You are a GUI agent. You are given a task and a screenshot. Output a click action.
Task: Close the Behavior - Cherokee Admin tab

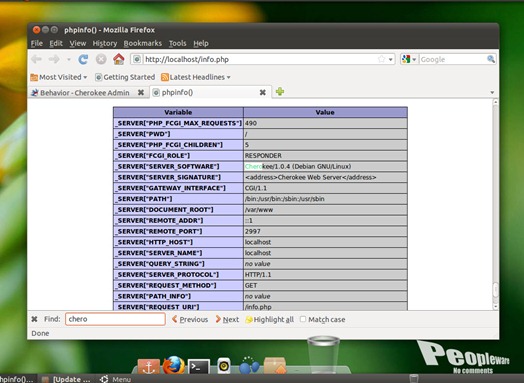(x=141, y=93)
